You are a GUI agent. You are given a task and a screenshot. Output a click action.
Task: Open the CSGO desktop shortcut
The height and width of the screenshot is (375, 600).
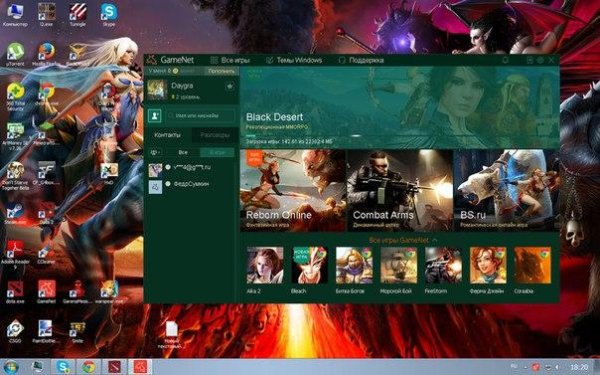[15, 331]
